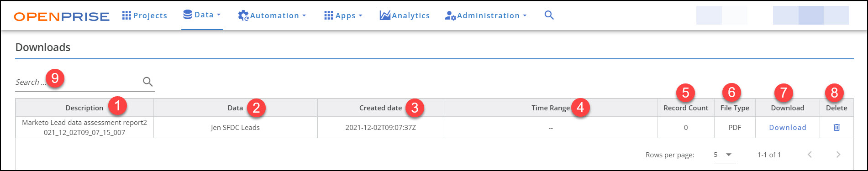Screen dimensions: 868x171
Task: Go to previous page arrow
Action: [x=810, y=155]
